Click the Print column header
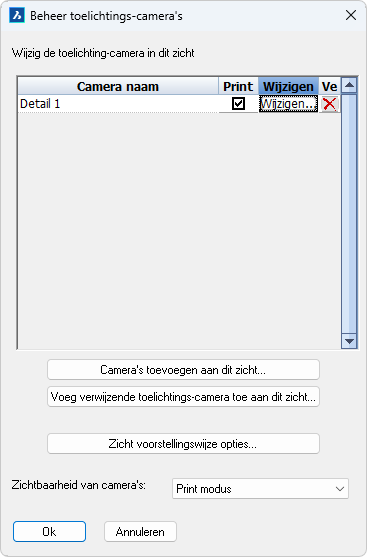 coord(238,86)
